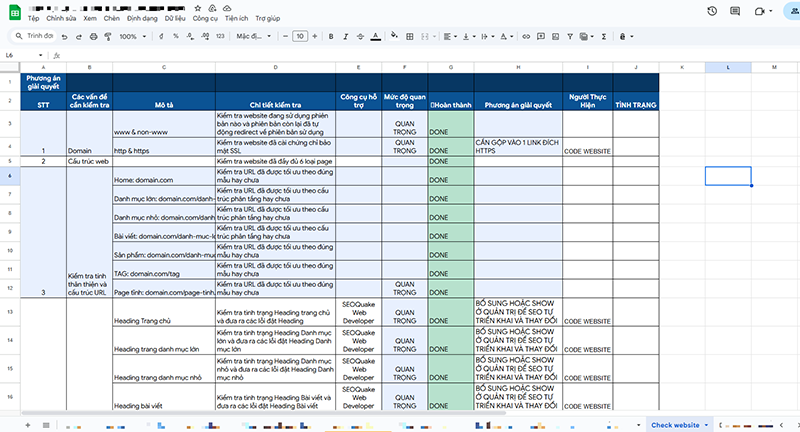Open the functions (sigma) menu
Viewport: 800px width, 432px height.
[x=604, y=36]
